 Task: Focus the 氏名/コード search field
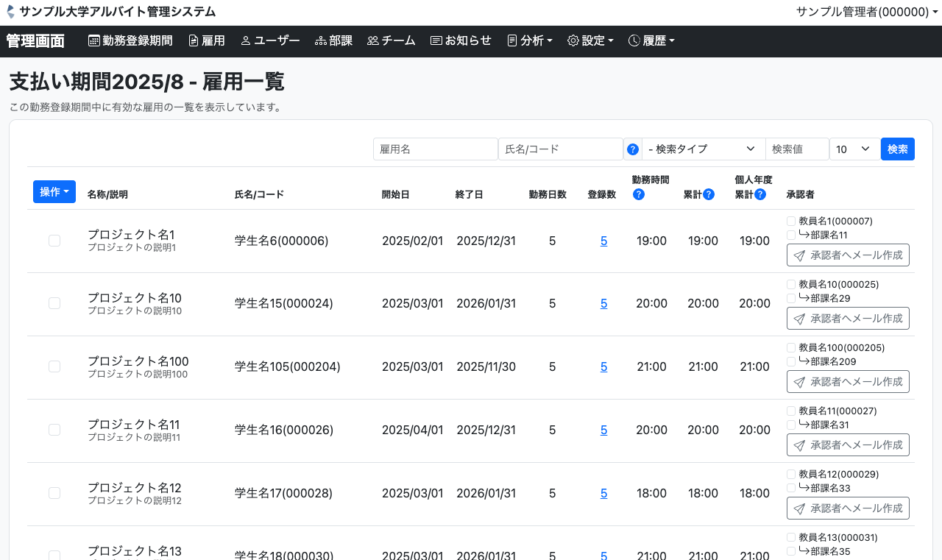point(561,149)
